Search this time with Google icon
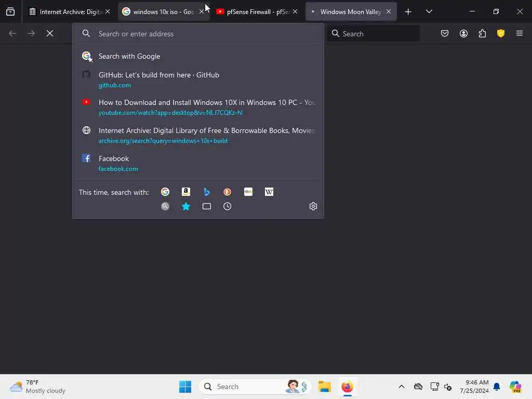 pos(165,192)
